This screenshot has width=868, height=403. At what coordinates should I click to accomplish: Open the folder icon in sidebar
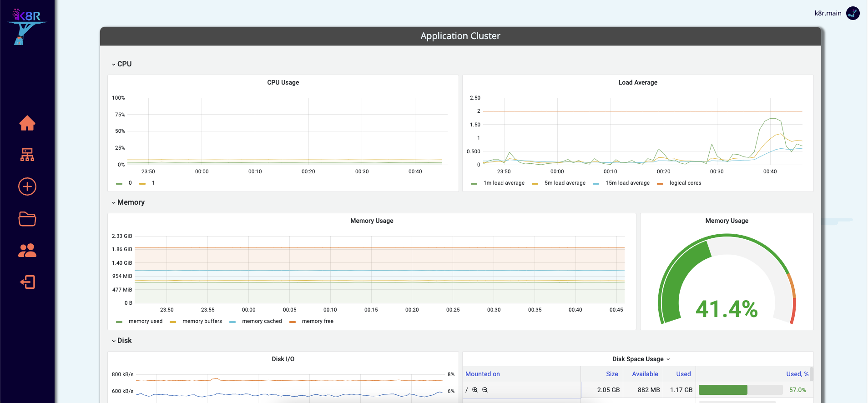(27, 219)
